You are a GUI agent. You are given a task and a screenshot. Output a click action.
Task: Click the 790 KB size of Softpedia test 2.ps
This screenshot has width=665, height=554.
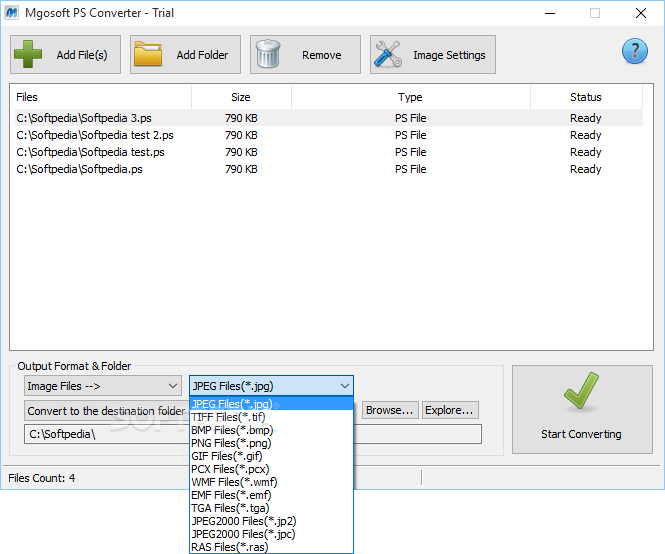click(241, 135)
